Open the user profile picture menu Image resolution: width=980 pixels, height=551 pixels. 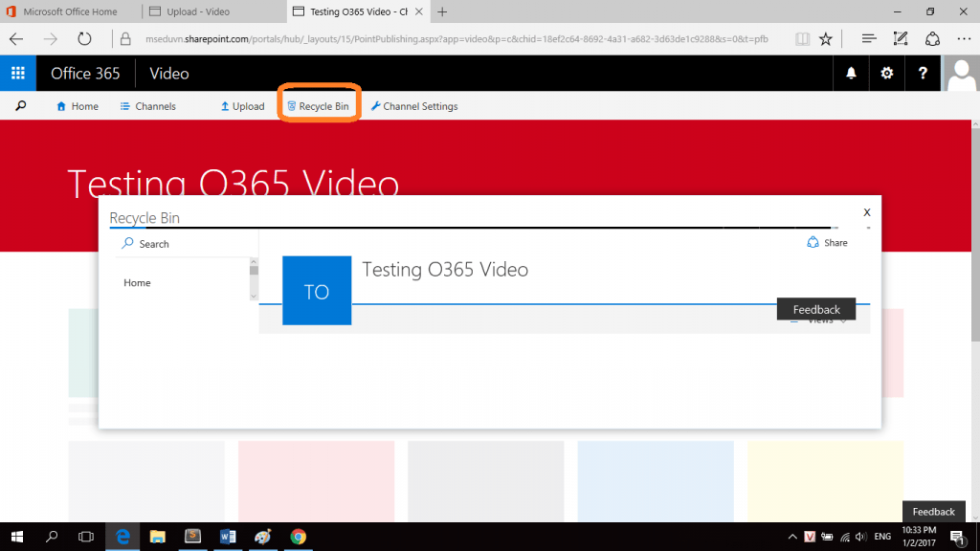click(x=961, y=73)
